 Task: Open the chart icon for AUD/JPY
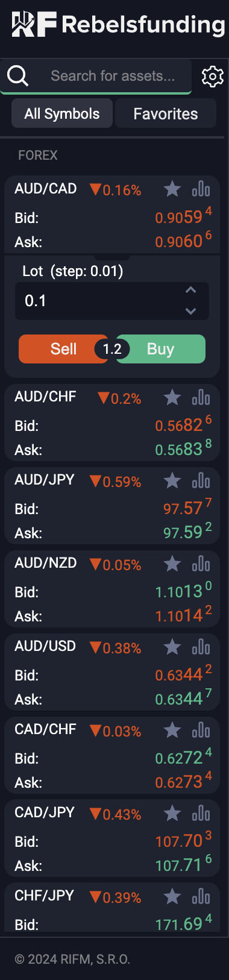[201, 480]
